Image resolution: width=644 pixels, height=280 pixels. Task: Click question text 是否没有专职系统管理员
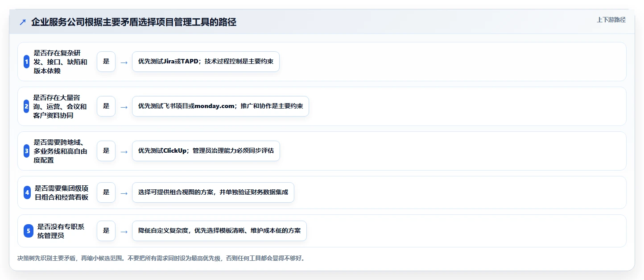pos(61,231)
